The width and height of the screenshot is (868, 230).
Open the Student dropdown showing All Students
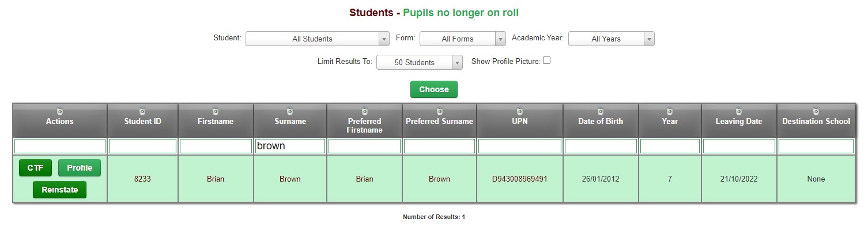coord(318,39)
